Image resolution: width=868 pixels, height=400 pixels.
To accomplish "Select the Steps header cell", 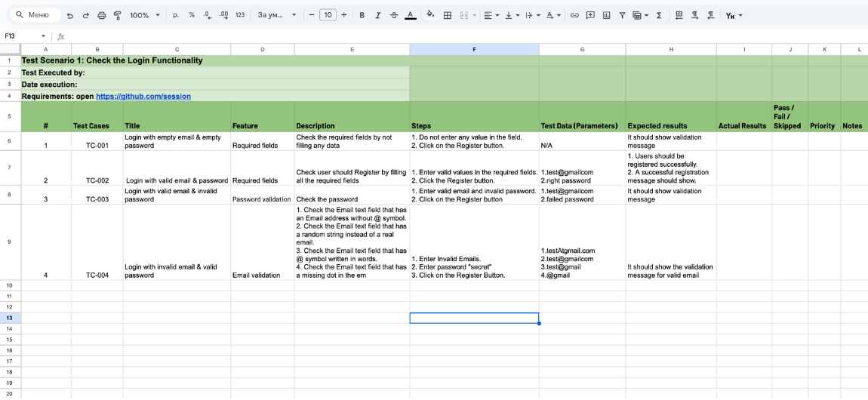I will [475, 116].
